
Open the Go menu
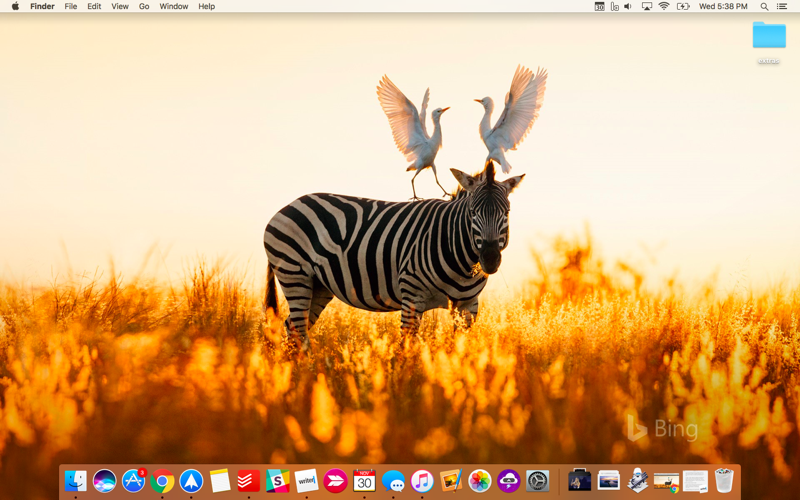[x=144, y=6]
